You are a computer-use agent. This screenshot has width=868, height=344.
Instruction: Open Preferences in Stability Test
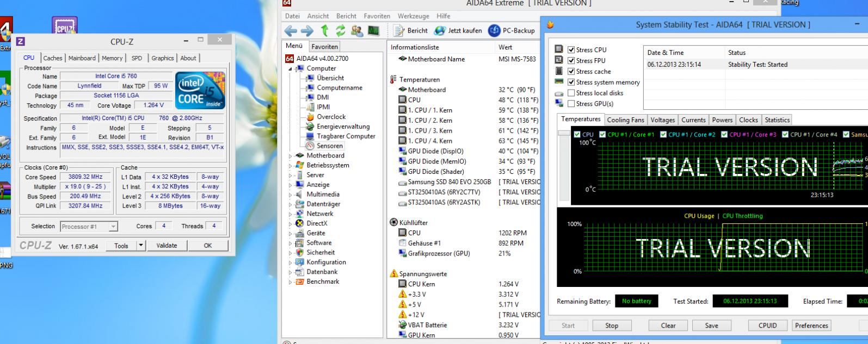(811, 326)
